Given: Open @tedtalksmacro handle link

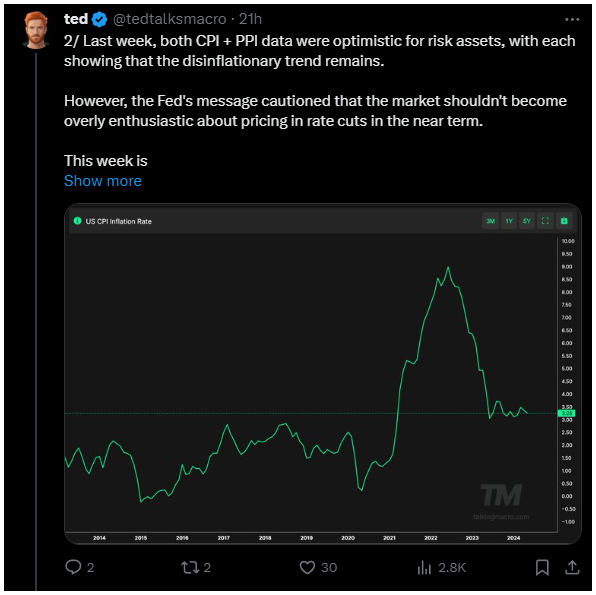Looking at the screenshot, I should click(x=170, y=19).
